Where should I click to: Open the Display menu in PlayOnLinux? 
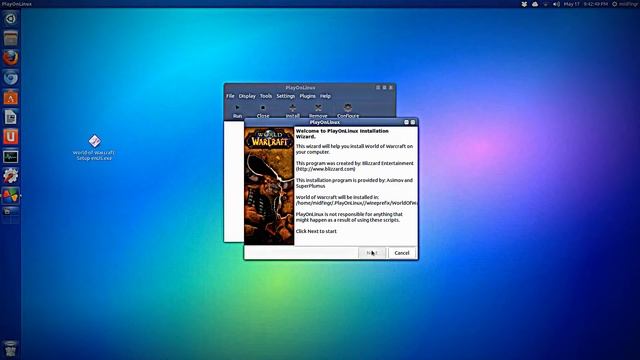pos(247,96)
